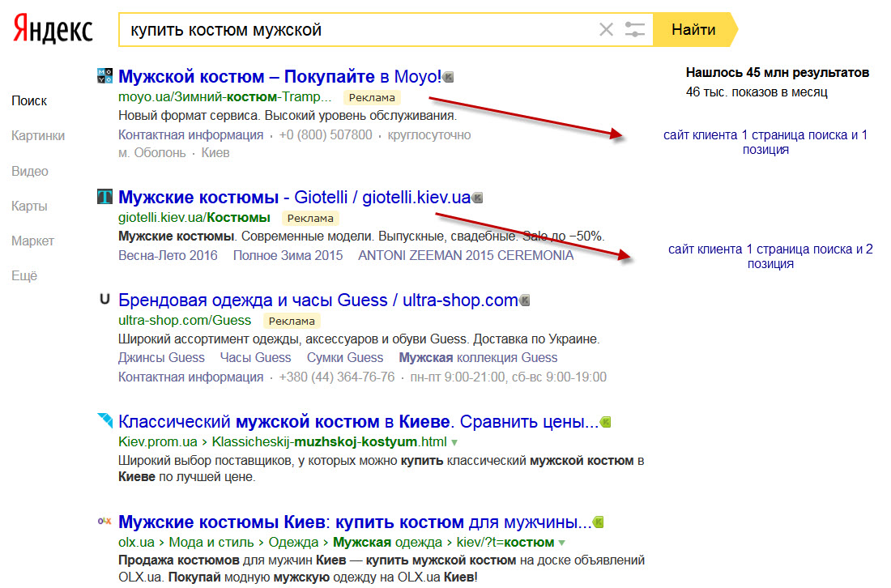Click green marker icon after Kiev.prom.ua title
This screenshot has height=588, width=891.
(605, 422)
